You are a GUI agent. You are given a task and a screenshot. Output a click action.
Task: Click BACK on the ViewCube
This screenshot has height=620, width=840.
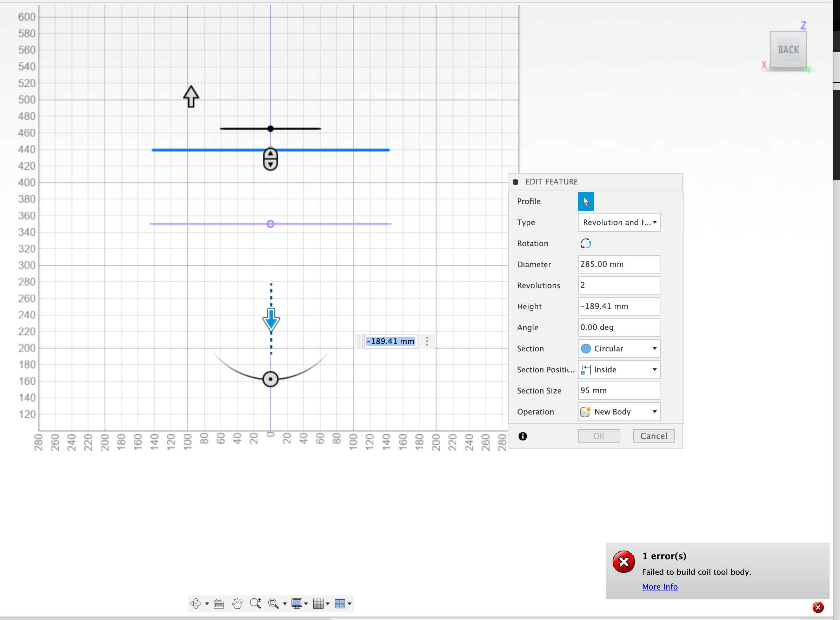tap(788, 49)
